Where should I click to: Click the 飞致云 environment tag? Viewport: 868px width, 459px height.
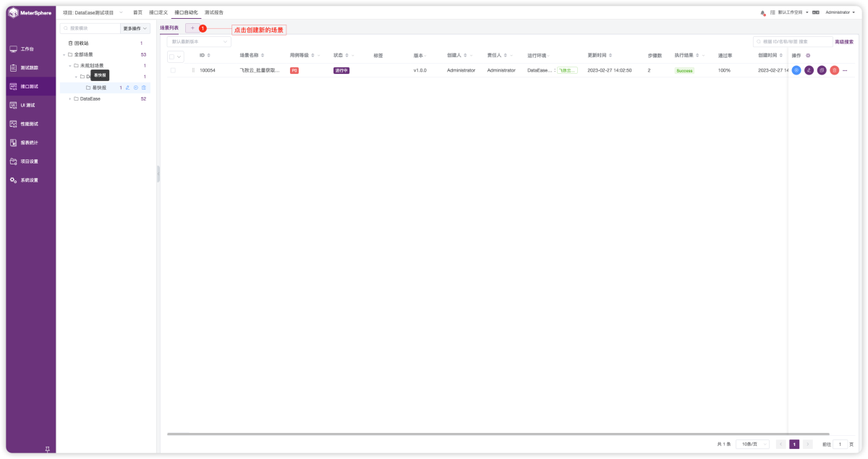tap(567, 70)
